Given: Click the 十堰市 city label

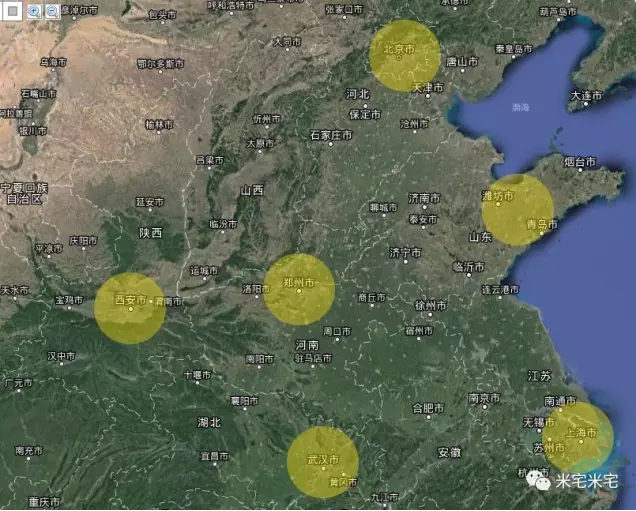Looking at the screenshot, I should tap(198, 375).
